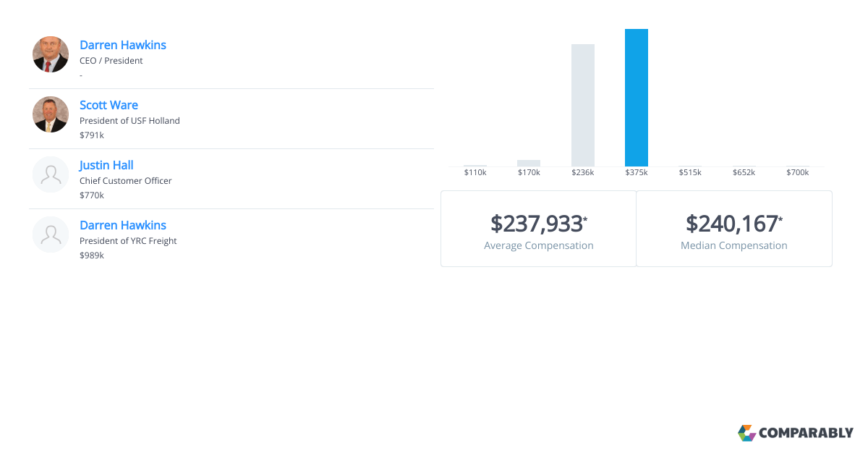The image size is (868, 456).
Task: Click the COMPARABLY brand text
Action: 806,433
